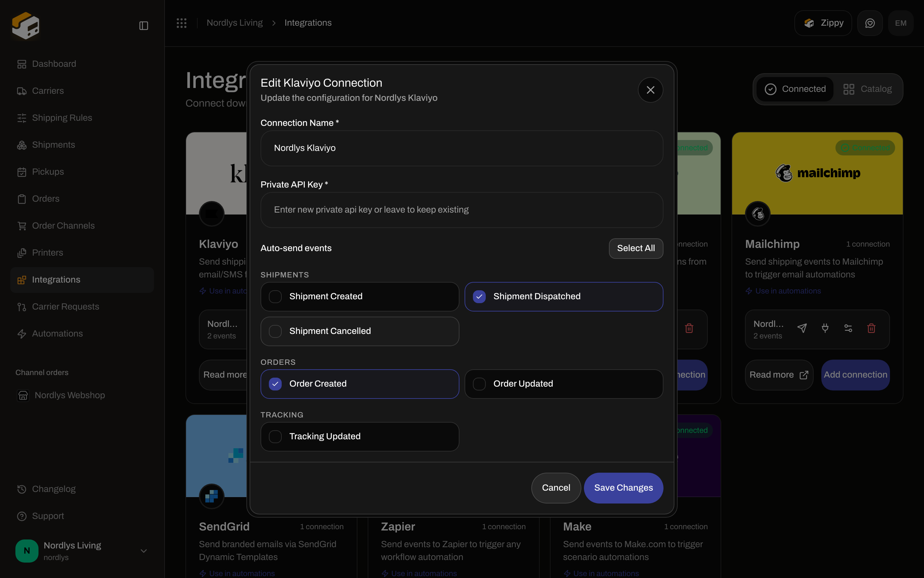Open the apps grid menu
This screenshot has width=924, height=578.
coord(182,23)
